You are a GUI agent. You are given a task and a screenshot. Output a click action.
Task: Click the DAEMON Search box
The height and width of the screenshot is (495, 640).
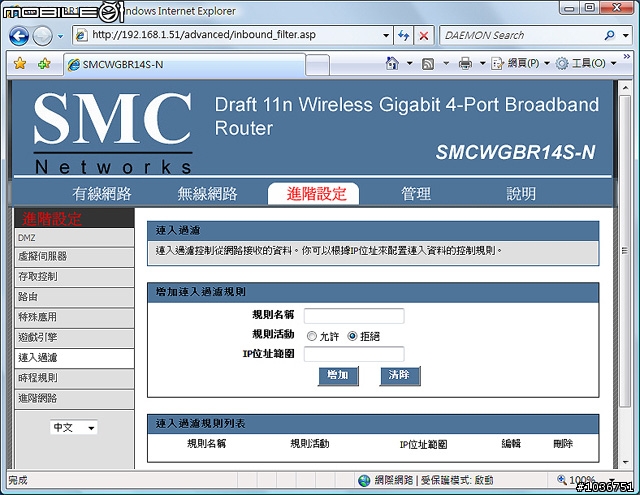coord(521,36)
